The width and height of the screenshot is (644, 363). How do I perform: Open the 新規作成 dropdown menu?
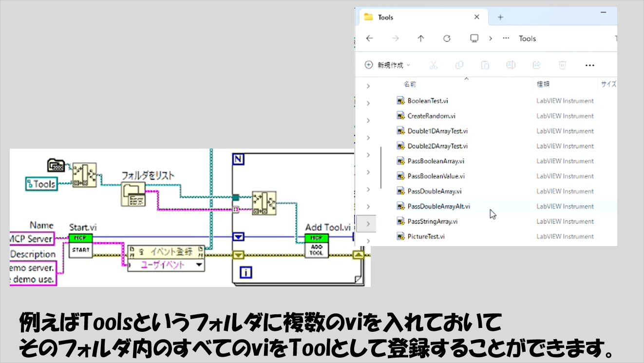point(388,65)
